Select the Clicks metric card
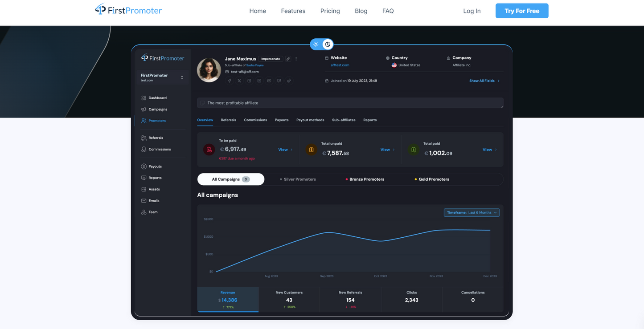 coord(412,300)
